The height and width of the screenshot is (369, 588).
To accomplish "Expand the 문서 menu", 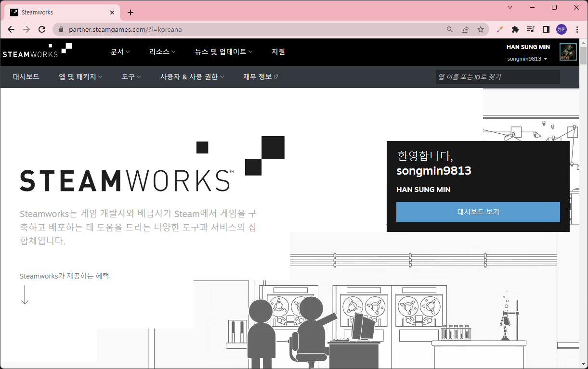I will pos(120,51).
